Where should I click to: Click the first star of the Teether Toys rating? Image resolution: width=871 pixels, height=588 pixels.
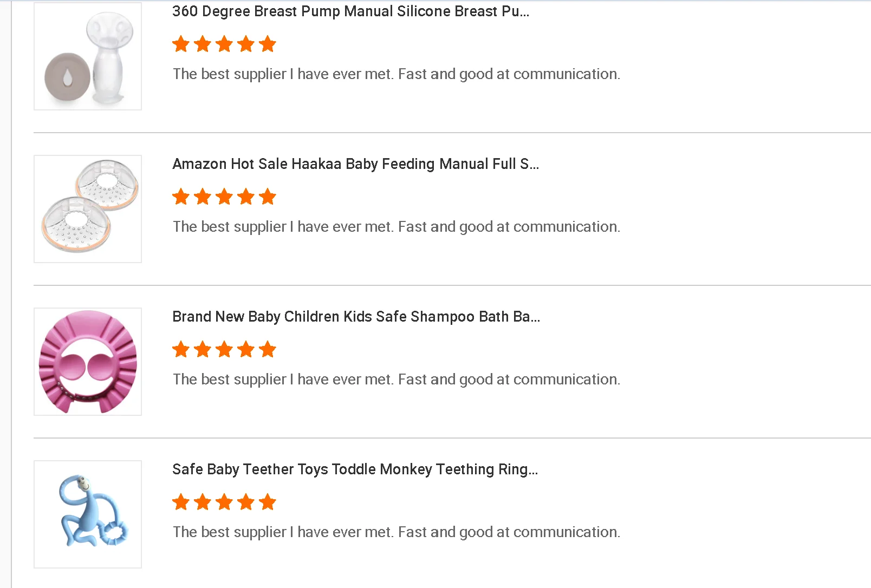pyautogui.click(x=181, y=502)
